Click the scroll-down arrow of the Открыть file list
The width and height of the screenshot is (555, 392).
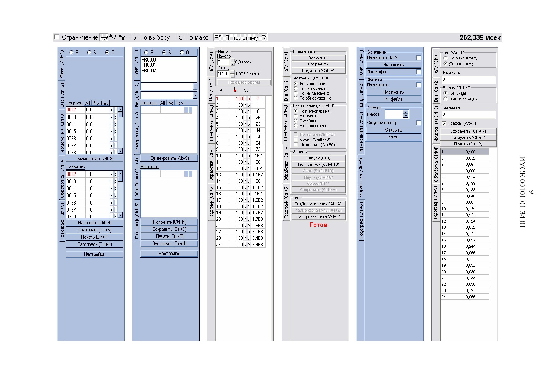(x=120, y=151)
